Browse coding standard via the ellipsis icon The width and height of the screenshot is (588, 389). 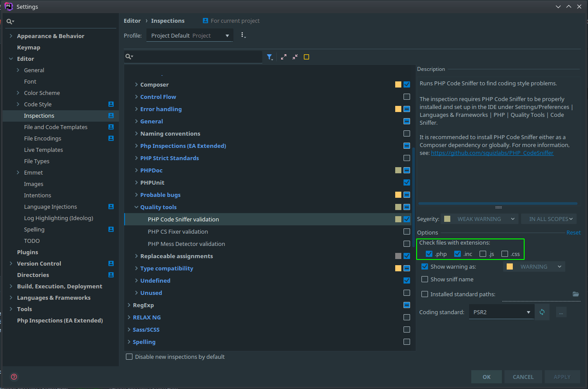(x=561, y=312)
